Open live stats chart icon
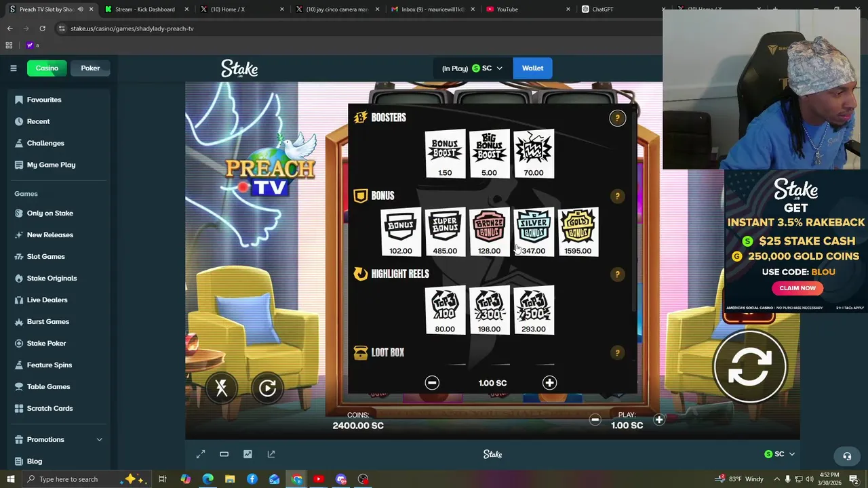Viewport: 868px width, 488px height. tap(248, 454)
